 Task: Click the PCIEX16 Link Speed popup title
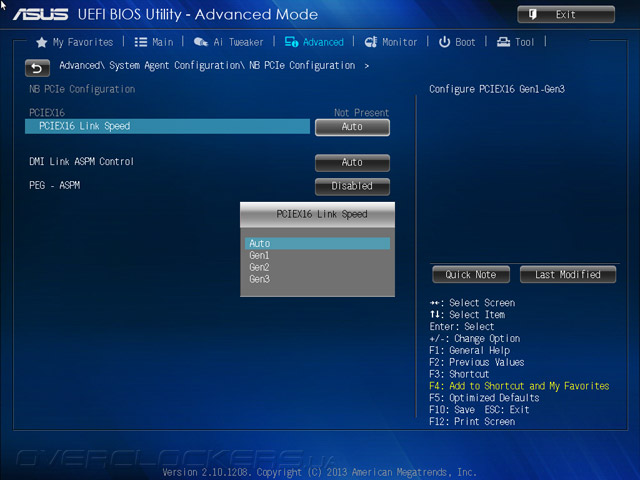click(x=322, y=214)
